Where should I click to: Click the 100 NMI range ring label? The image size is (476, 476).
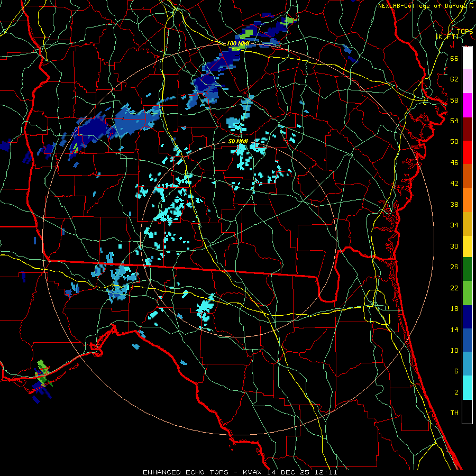click(238, 44)
